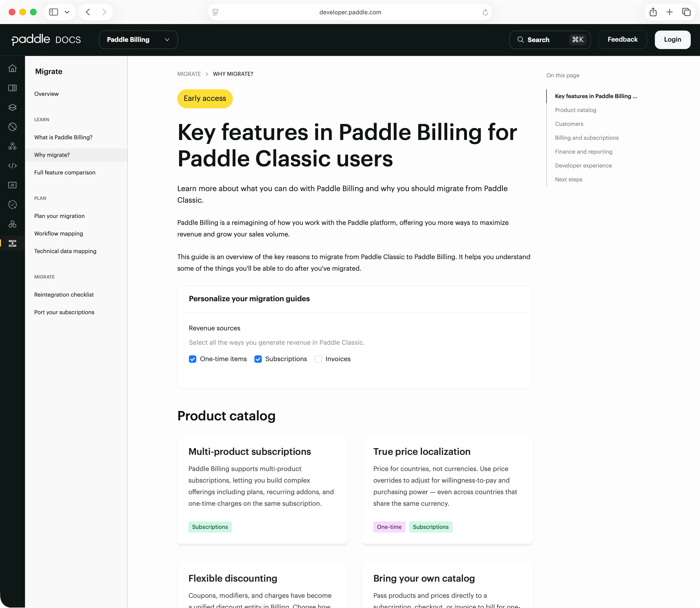Viewport: 700px width, 608px height.
Task: Select the highlighted Migrate sidebar icon
Action: (12, 243)
